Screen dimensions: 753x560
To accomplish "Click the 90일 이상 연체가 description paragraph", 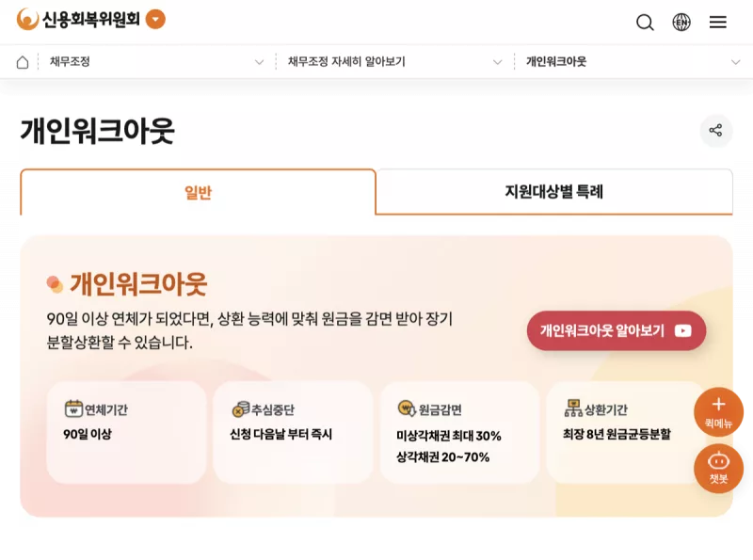I will [249, 330].
